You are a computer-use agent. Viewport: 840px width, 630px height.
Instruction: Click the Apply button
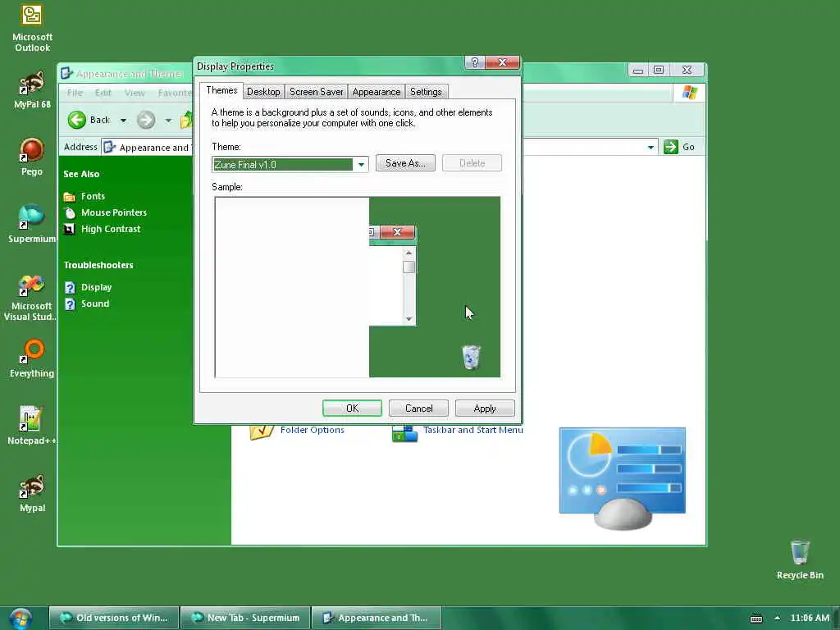pyautogui.click(x=485, y=409)
